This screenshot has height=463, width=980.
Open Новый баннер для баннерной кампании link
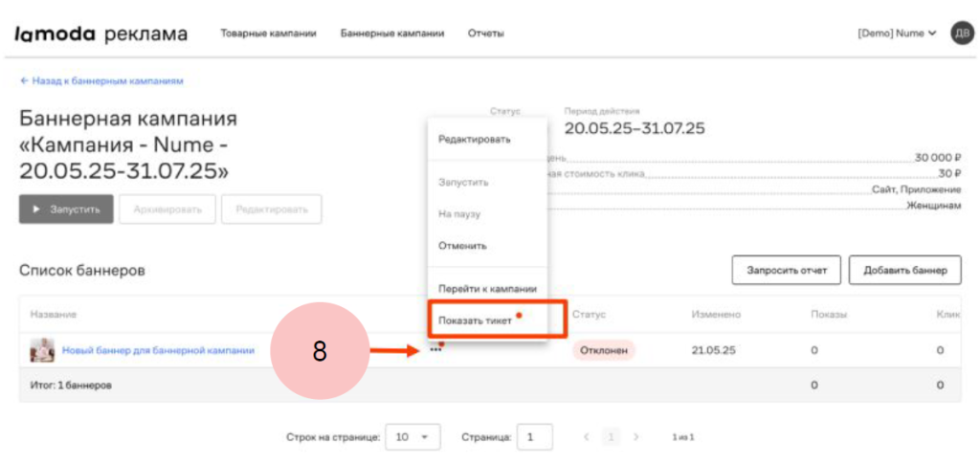tap(158, 350)
